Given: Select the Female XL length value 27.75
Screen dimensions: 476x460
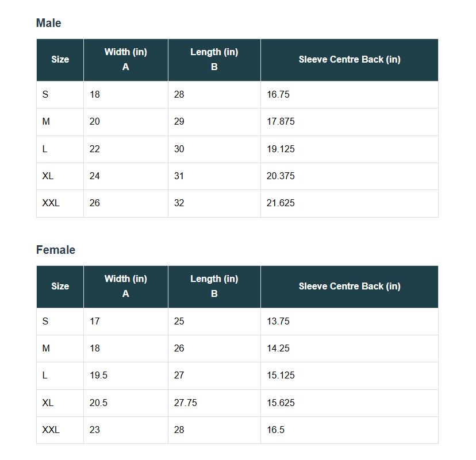Looking at the screenshot, I should coord(185,403).
